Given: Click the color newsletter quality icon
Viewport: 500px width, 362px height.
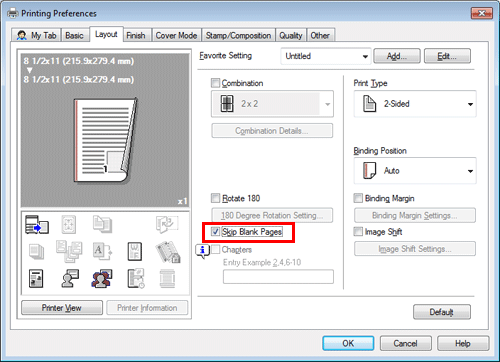Looking at the screenshot, I should [x=36, y=279].
